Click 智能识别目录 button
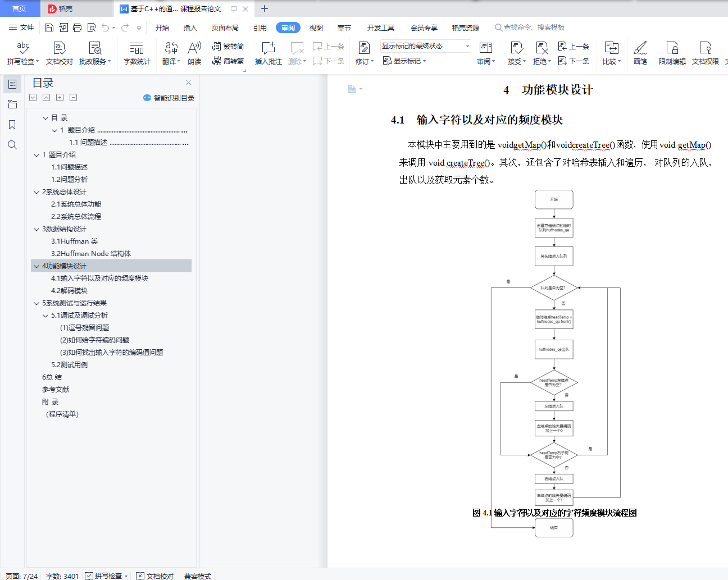This screenshot has height=580, width=728. click(169, 98)
